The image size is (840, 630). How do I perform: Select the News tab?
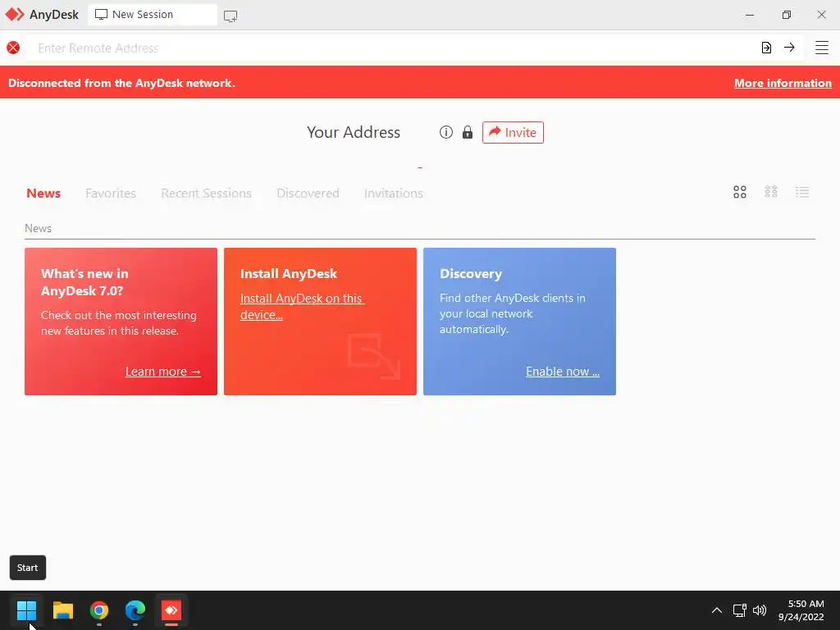(x=43, y=194)
